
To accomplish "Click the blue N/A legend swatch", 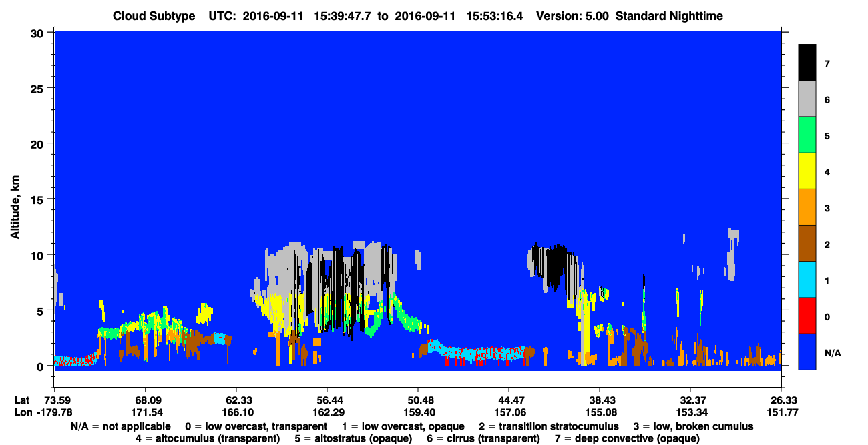I will (807, 351).
